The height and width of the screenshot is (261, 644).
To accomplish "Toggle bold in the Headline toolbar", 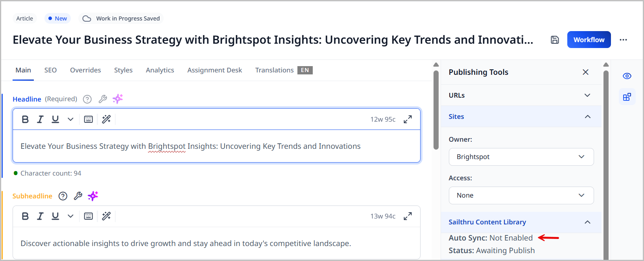I will tap(25, 119).
